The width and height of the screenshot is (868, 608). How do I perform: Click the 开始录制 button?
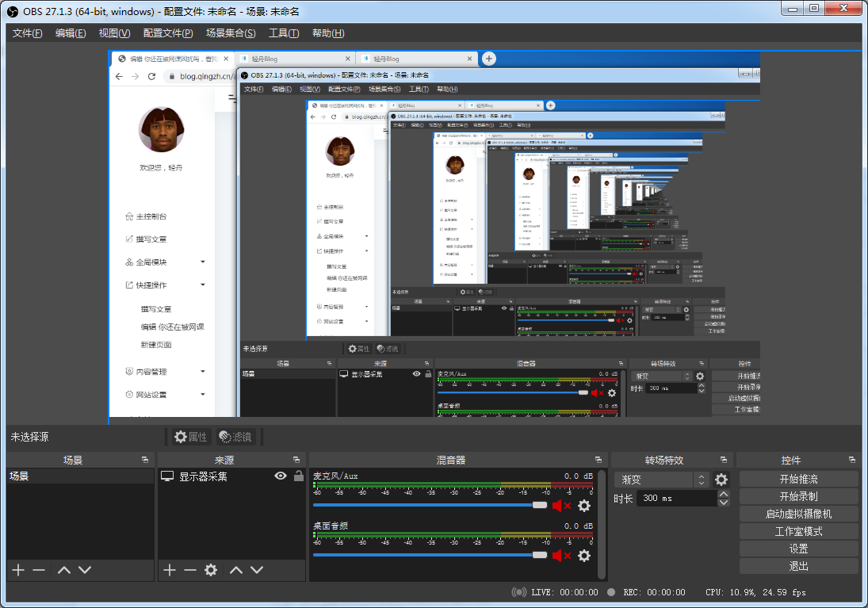[798, 496]
